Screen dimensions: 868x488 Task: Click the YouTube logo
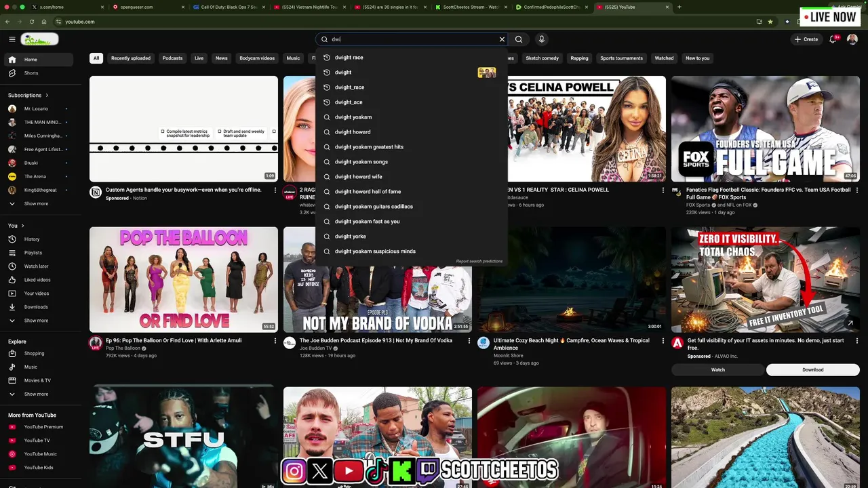pyautogui.click(x=39, y=39)
